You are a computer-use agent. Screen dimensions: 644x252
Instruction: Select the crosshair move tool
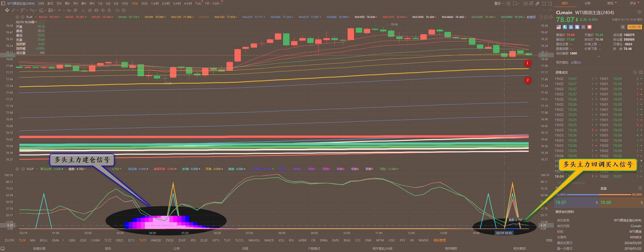click(x=7, y=10)
